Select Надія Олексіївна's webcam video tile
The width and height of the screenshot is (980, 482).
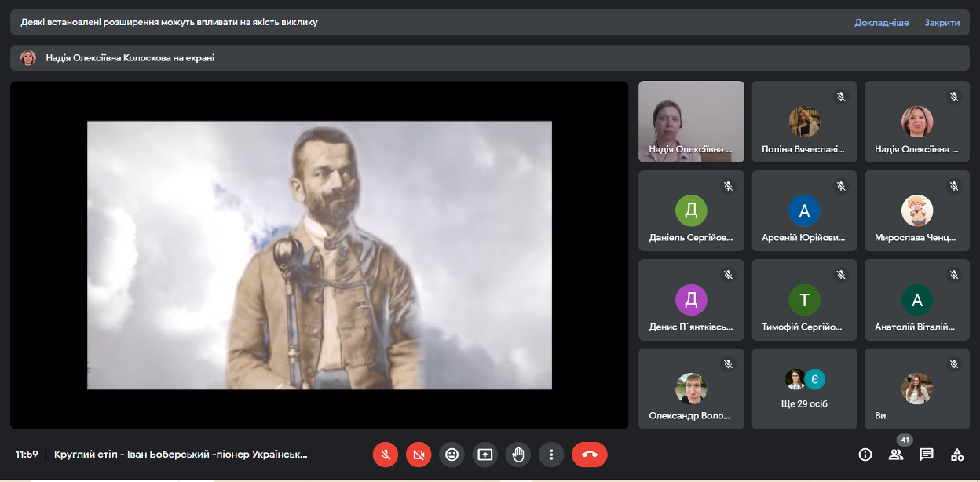[691, 122]
